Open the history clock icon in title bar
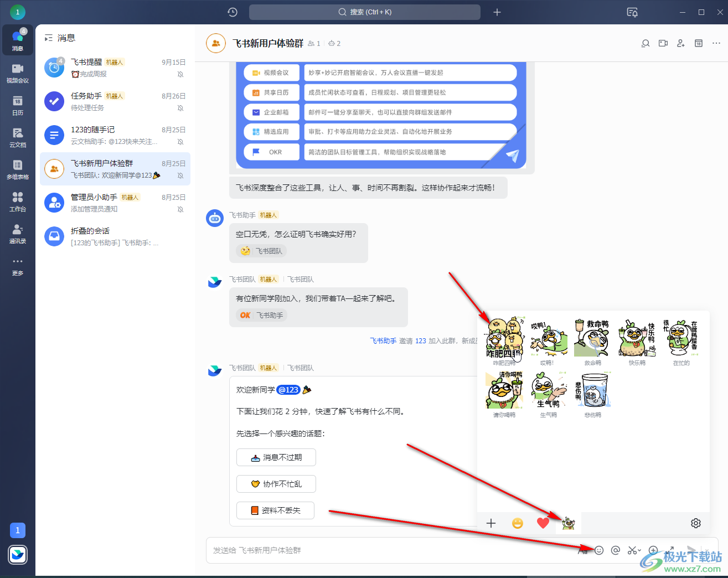 pos(233,12)
